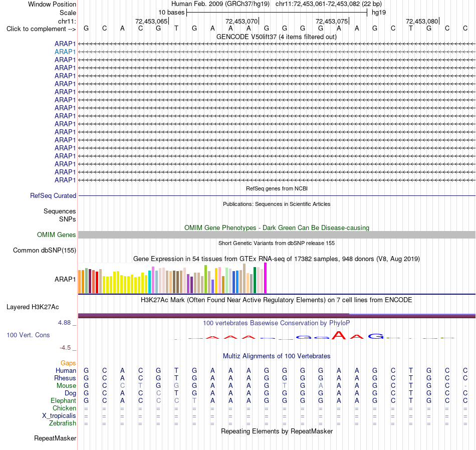Click the '10 bases' scale bar label

coord(171,13)
